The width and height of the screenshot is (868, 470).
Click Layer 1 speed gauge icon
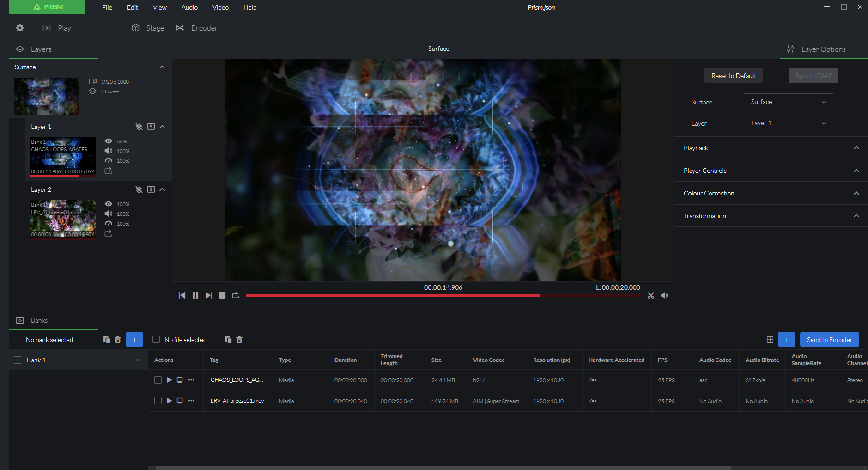[109, 161]
